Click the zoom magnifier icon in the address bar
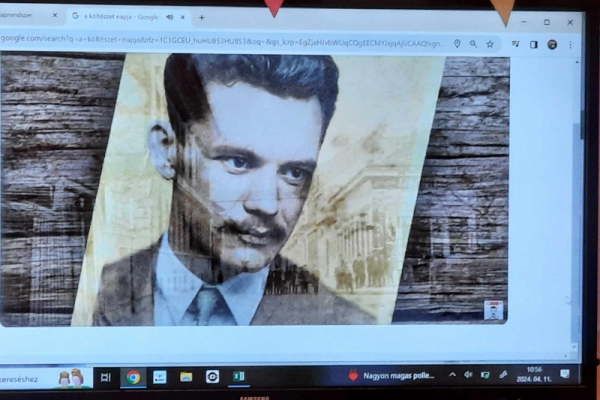 (473, 44)
